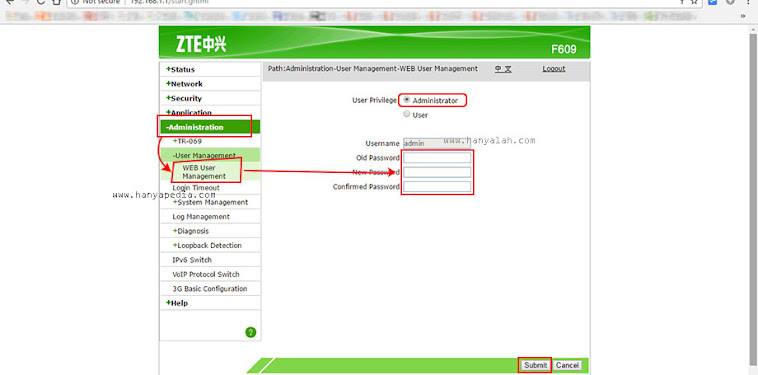Expand the Loopback Detection submenu

pos(207,245)
